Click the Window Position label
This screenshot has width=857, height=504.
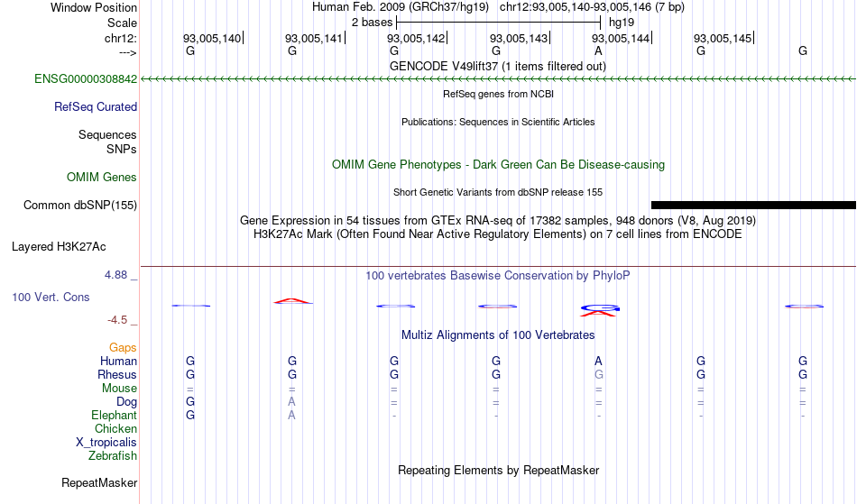pos(94,7)
